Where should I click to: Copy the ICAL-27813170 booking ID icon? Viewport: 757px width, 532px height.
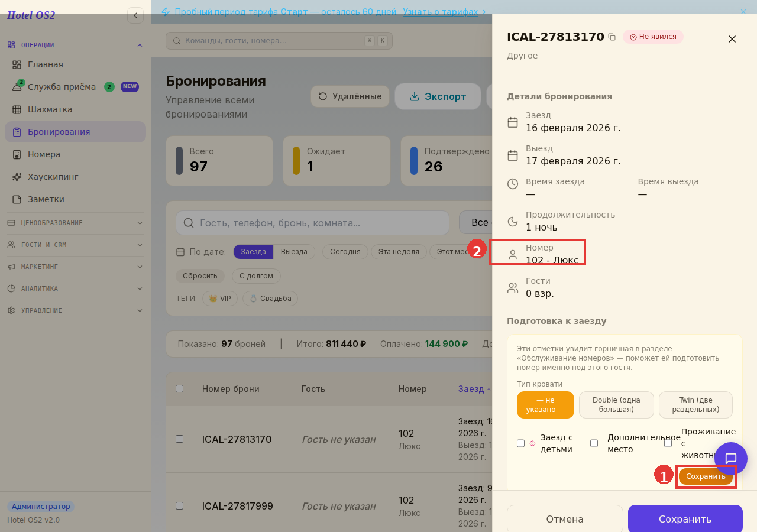pos(612,37)
